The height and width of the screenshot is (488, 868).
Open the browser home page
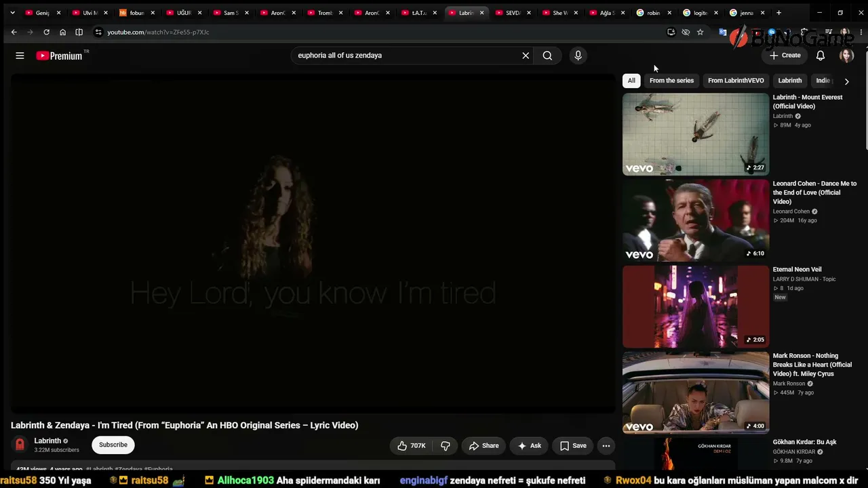[62, 32]
